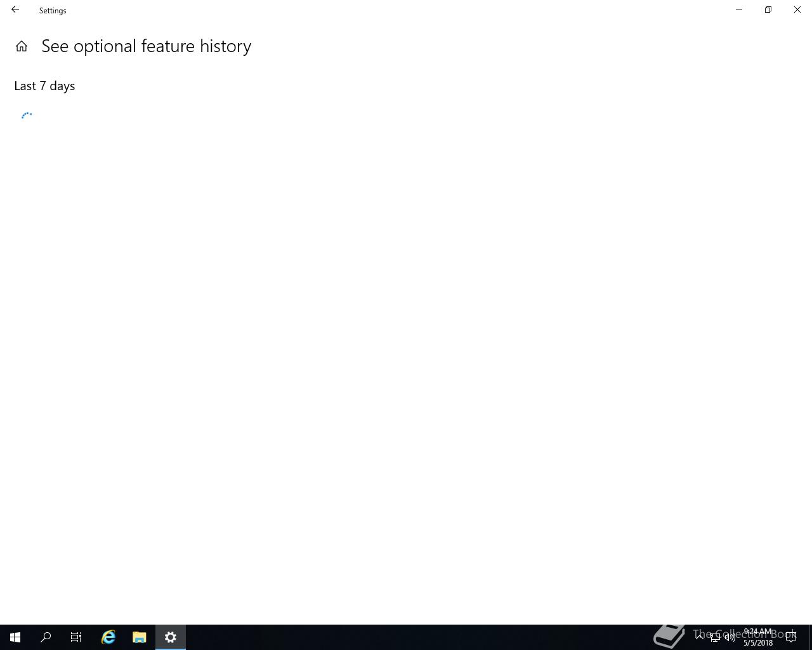Click the 'Last 7 days' text

pos(44,86)
